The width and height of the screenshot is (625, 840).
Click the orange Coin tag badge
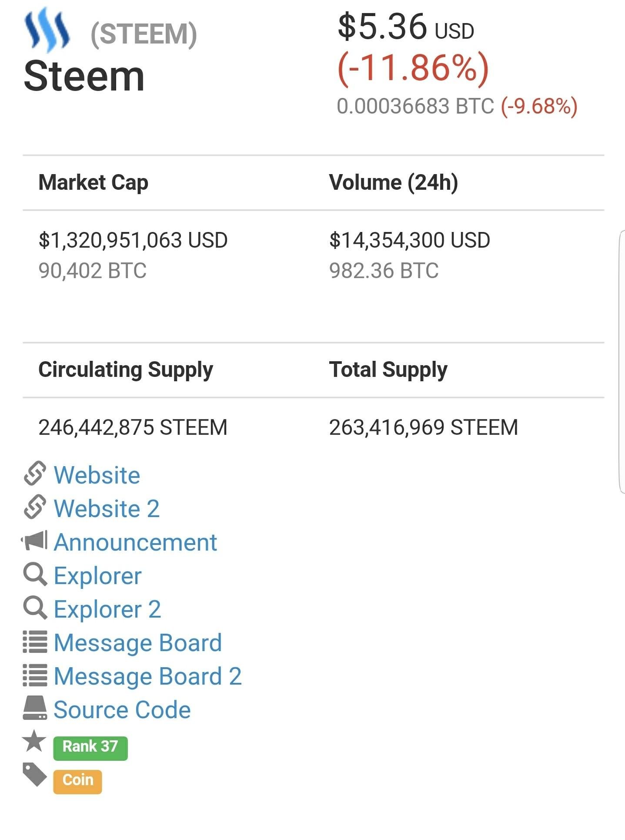click(78, 782)
